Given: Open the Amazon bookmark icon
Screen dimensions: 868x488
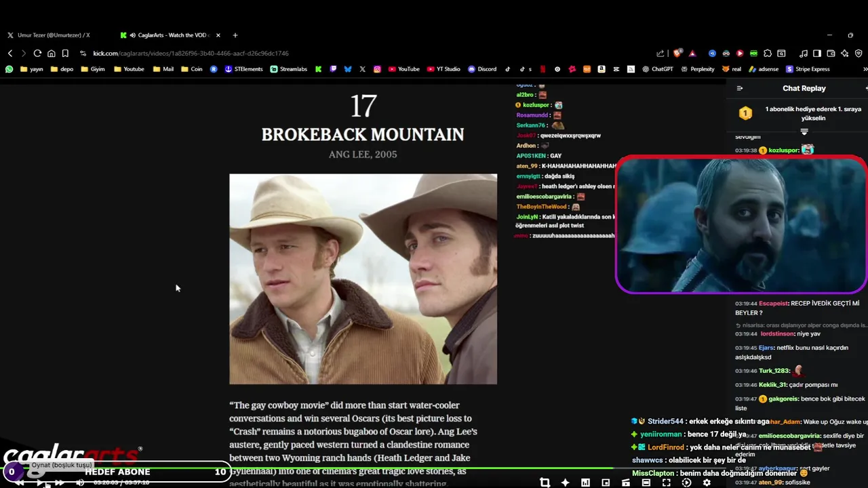Looking at the screenshot, I should click(601, 69).
